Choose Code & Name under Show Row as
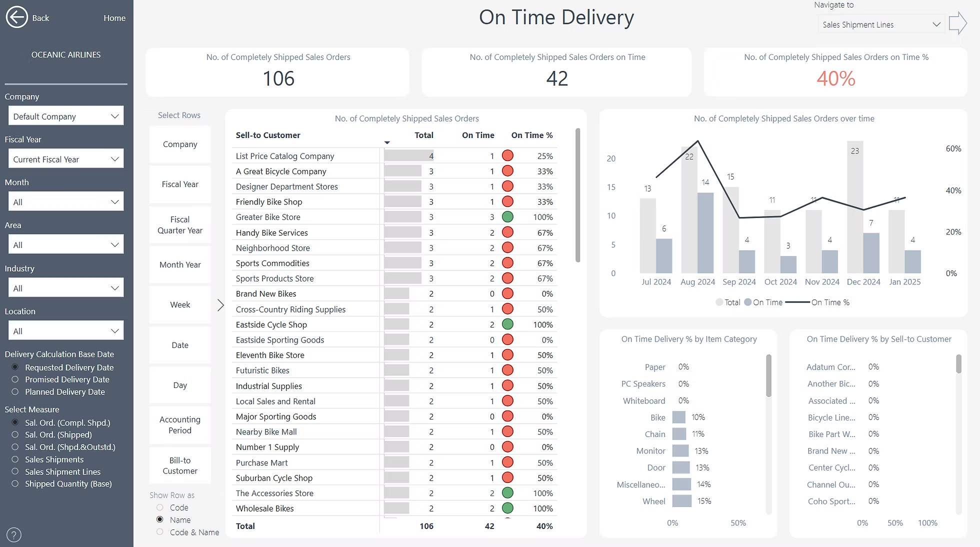The width and height of the screenshot is (980, 547). [x=160, y=532]
